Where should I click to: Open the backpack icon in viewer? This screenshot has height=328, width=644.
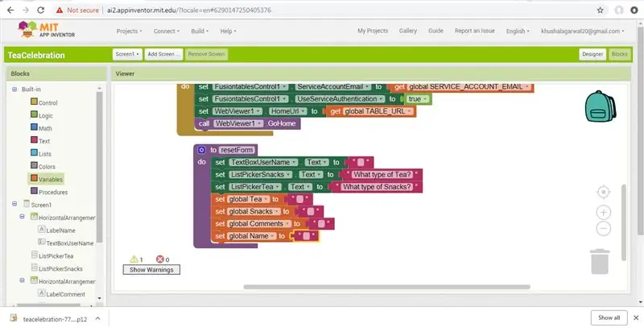click(x=600, y=106)
